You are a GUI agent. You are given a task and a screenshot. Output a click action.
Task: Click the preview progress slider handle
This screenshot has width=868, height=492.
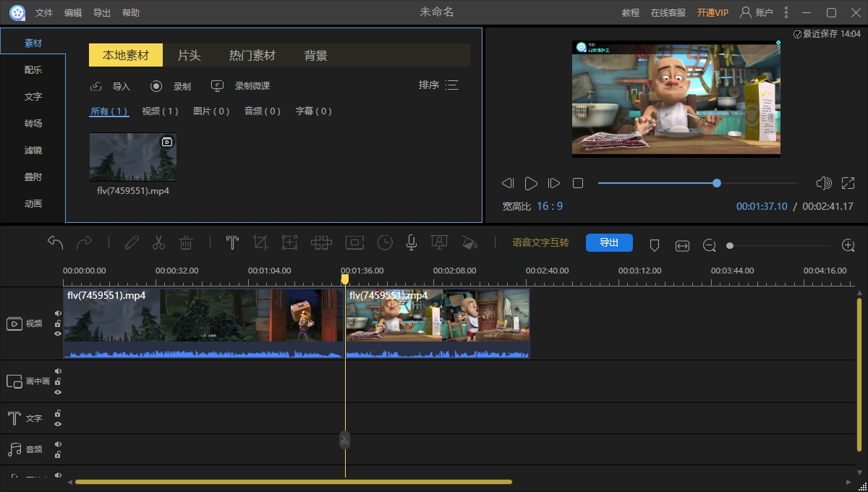pos(717,183)
